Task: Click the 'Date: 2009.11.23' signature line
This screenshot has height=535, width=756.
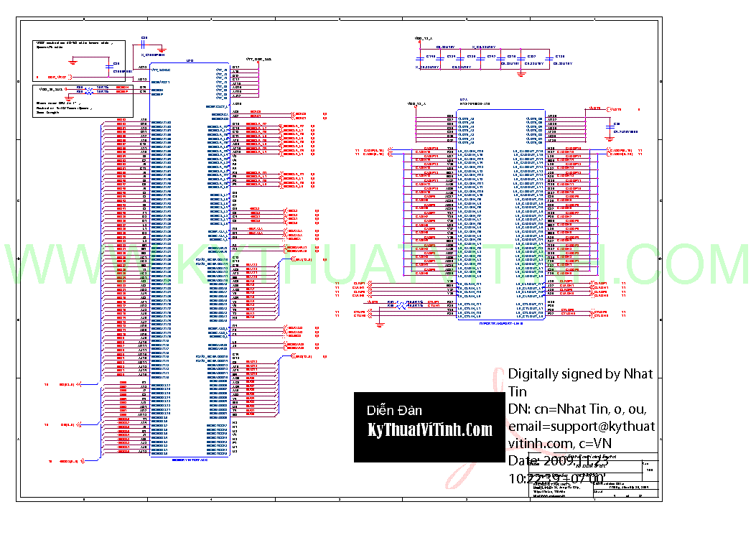Action: click(559, 461)
